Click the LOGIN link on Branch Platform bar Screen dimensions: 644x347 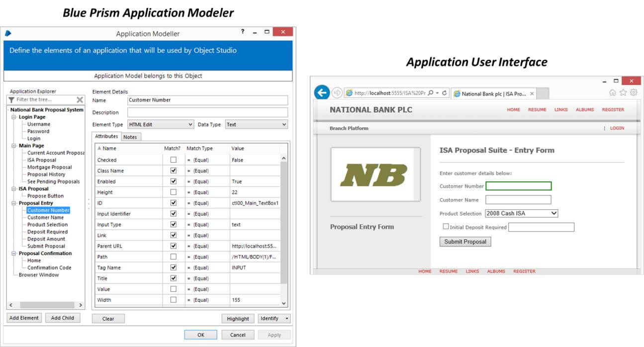(617, 128)
